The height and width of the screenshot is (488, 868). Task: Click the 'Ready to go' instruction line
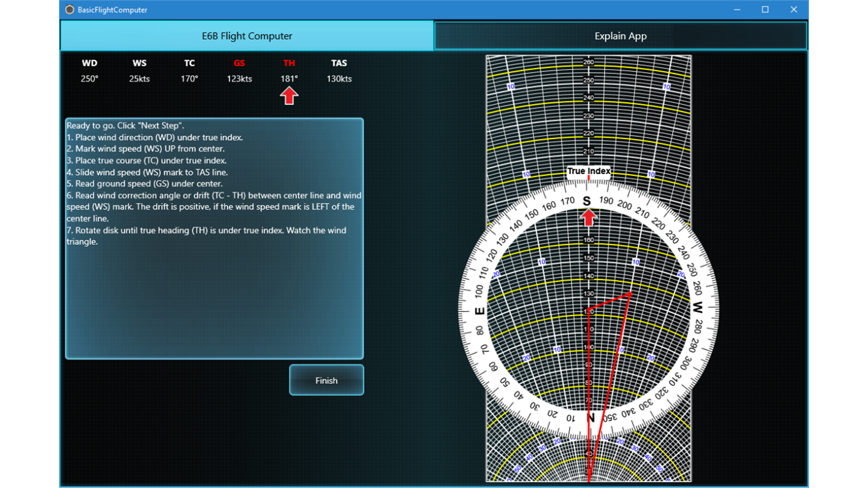pyautogui.click(x=125, y=126)
